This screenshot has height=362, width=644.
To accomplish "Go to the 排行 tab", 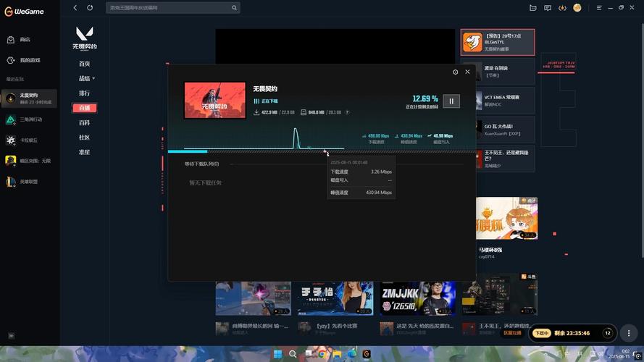I will point(85,93).
